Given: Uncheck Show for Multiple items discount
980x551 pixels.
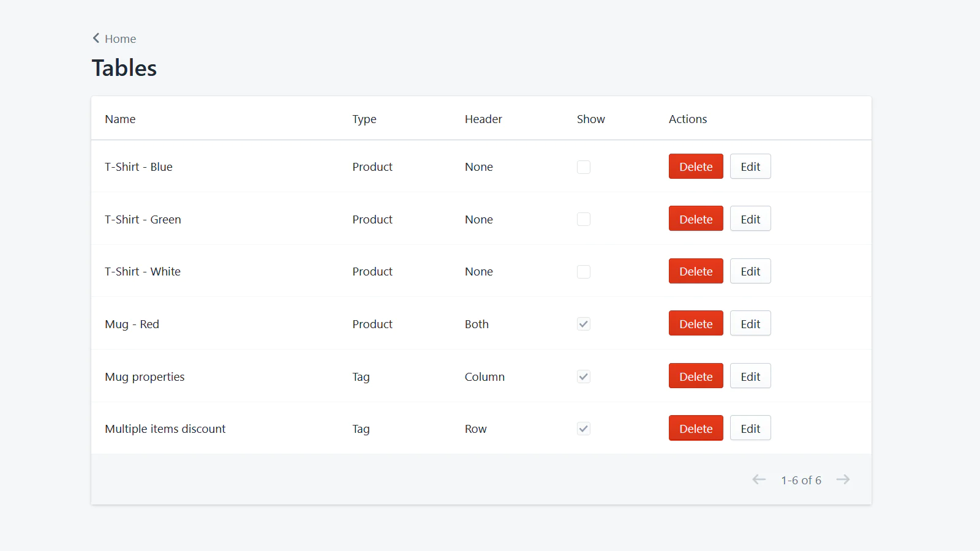Looking at the screenshot, I should coord(583,429).
